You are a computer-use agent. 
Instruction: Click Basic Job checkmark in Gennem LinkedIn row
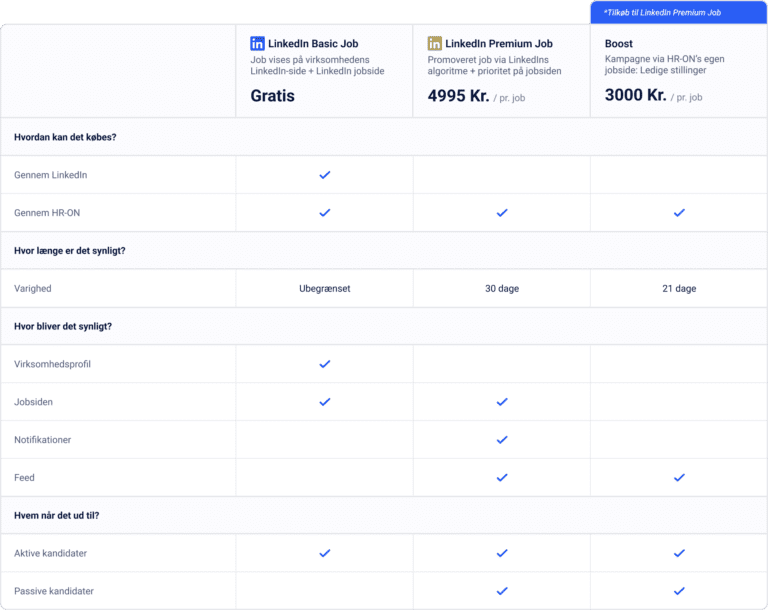[x=325, y=175]
